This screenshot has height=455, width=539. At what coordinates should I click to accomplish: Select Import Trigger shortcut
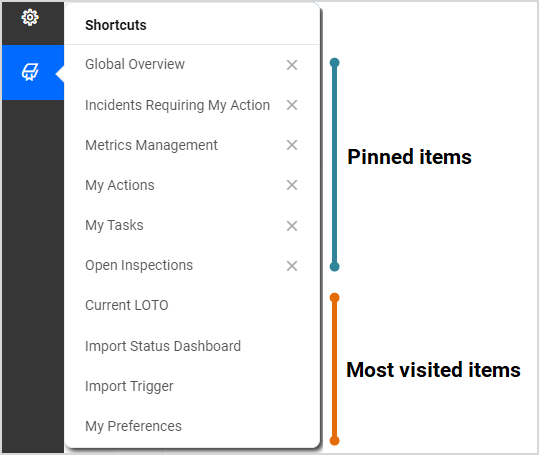point(129,386)
